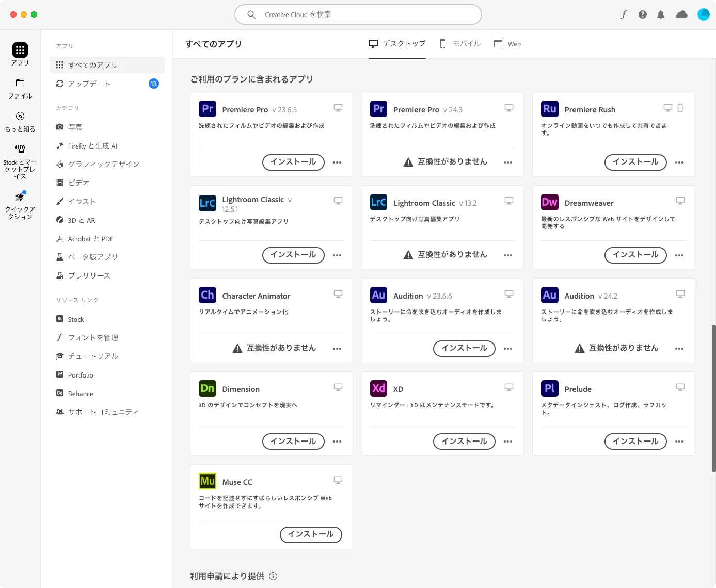
Task: Click the Lightroom Classic v 13.2 icon
Action: tap(379, 202)
